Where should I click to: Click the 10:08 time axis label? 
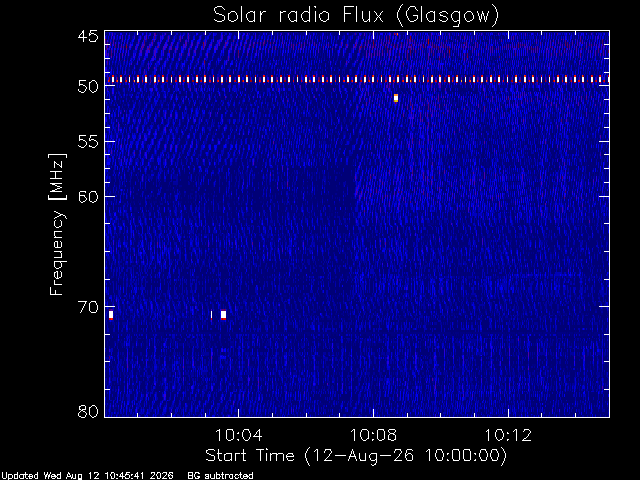tap(373, 435)
